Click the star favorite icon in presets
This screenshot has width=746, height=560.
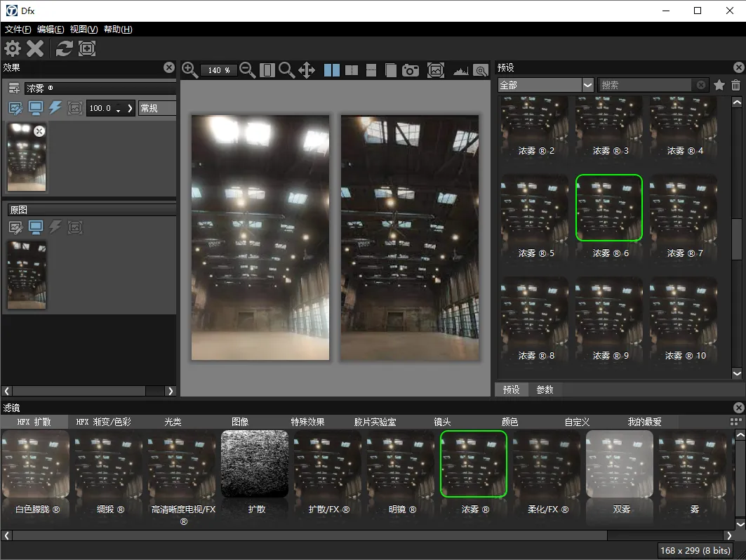pos(719,85)
